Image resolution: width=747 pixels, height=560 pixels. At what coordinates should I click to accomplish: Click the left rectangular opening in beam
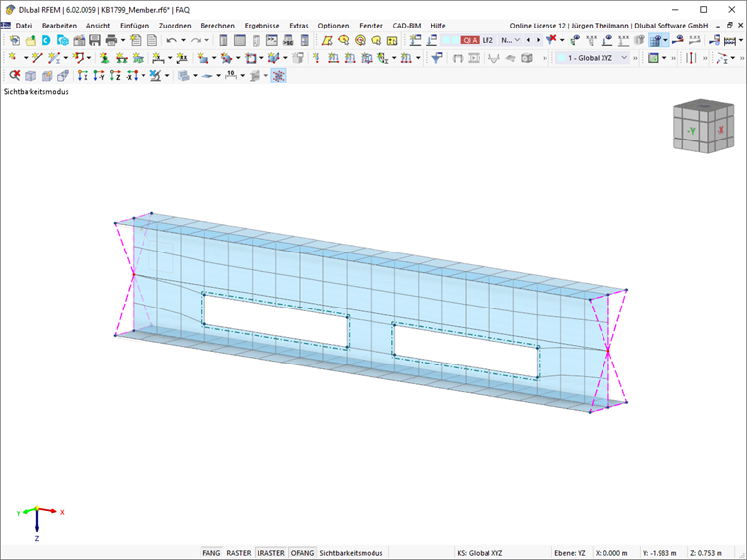tap(276, 321)
